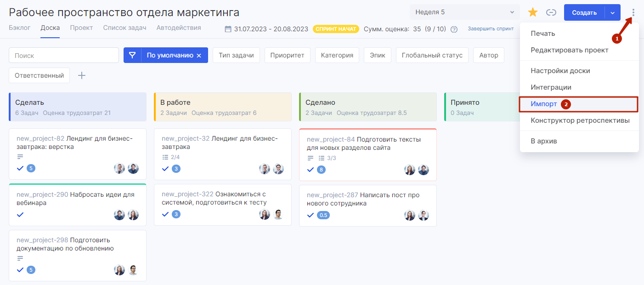This screenshot has width=644, height=285.
Task: Click the calendar icon beside sprint dates
Action: point(228,29)
